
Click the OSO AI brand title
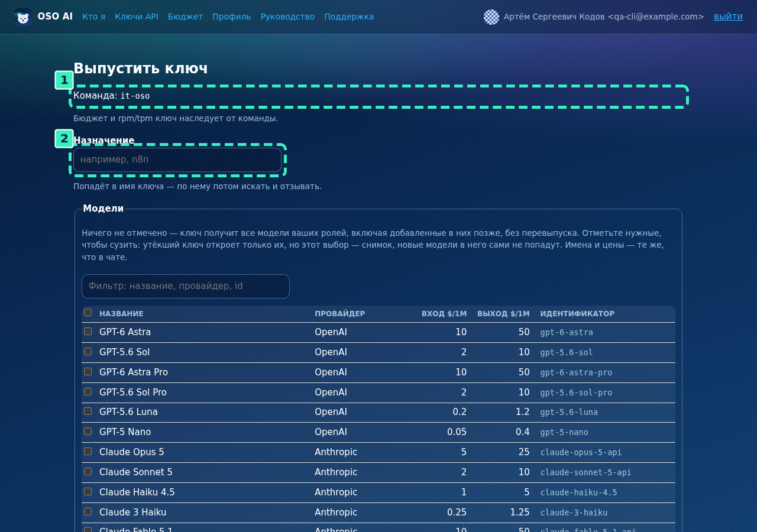(x=55, y=17)
